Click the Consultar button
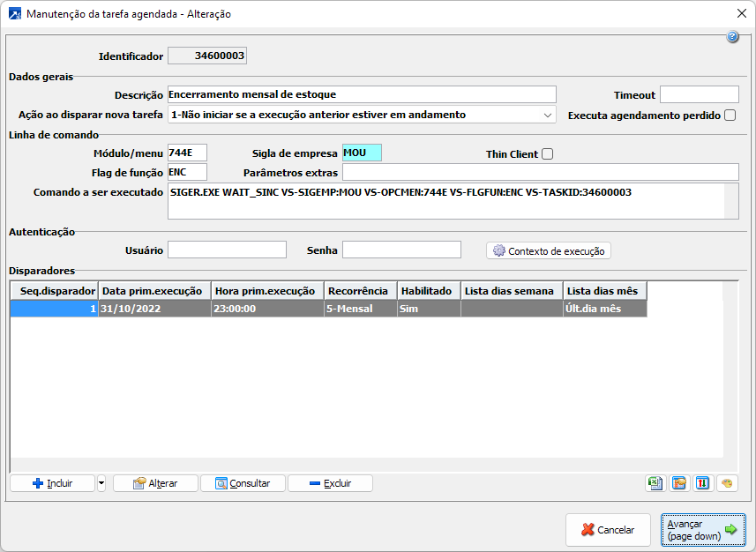This screenshot has height=552, width=756. tap(243, 483)
